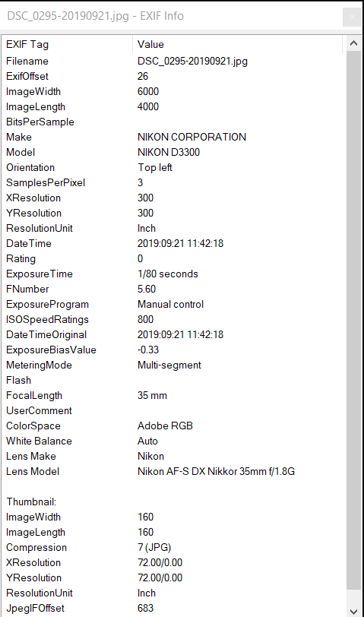Select the Rating row
364x617 pixels.
(174, 258)
